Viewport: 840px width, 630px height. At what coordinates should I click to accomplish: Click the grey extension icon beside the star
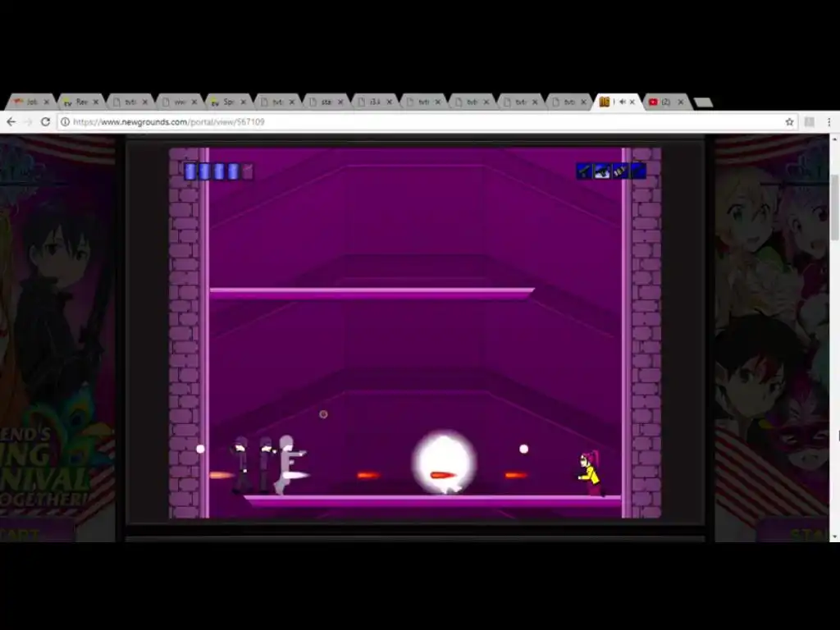(x=810, y=122)
